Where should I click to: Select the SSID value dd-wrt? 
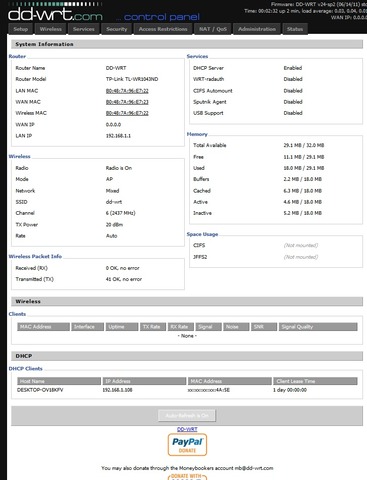click(x=114, y=202)
